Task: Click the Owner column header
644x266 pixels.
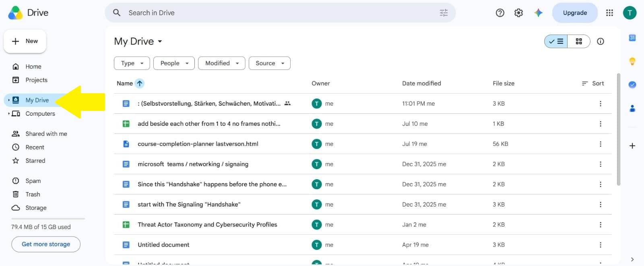Action: click(320, 83)
